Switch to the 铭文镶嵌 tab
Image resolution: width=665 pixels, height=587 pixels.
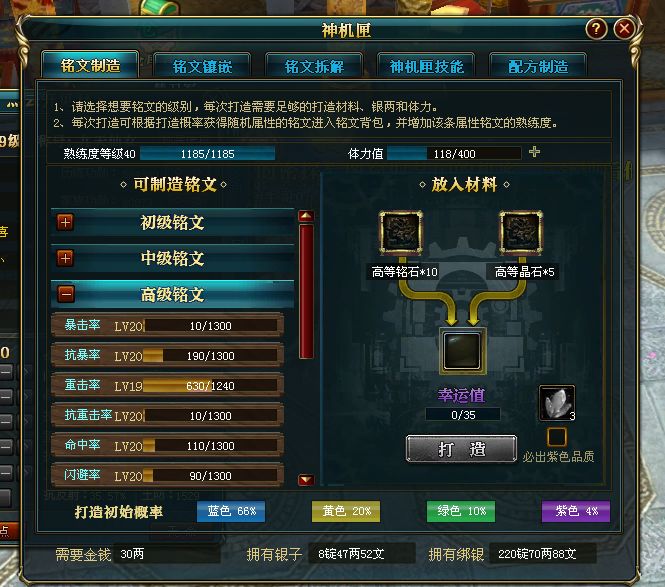[x=202, y=66]
